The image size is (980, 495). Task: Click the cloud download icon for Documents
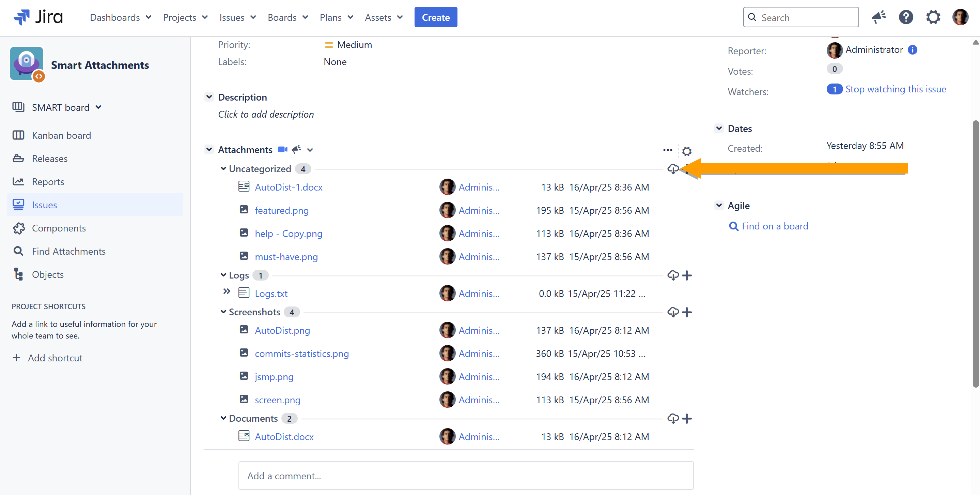tap(673, 418)
